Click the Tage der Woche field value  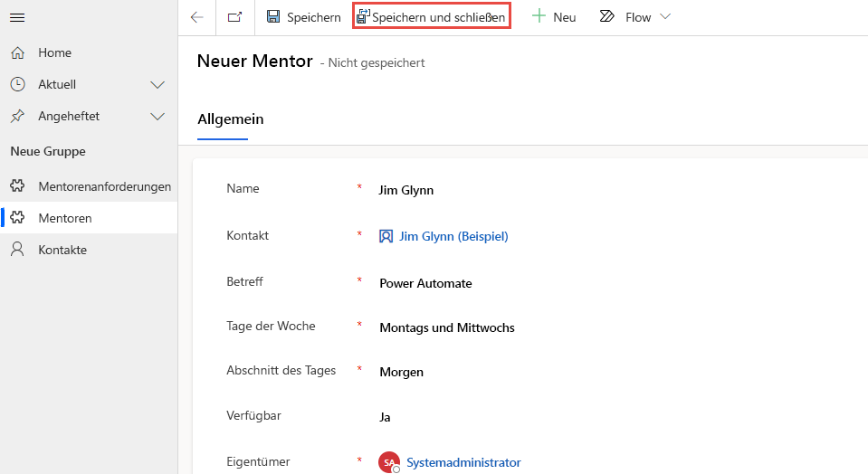coord(447,328)
